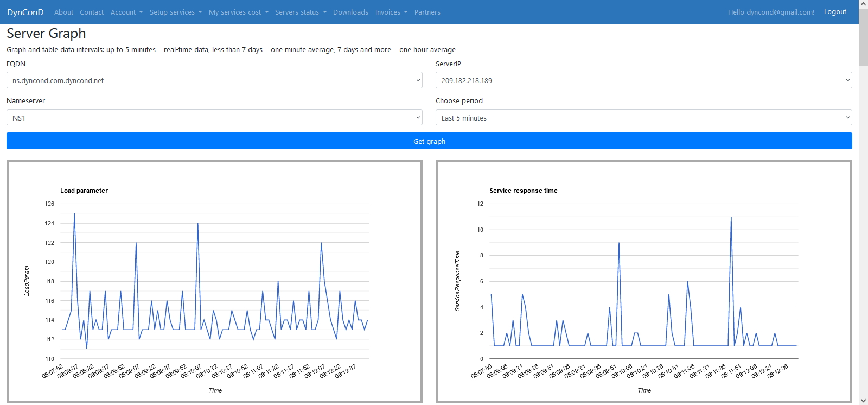The width and height of the screenshot is (868, 405).
Task: Change the Last 5 minutes period selector
Action: 643,118
